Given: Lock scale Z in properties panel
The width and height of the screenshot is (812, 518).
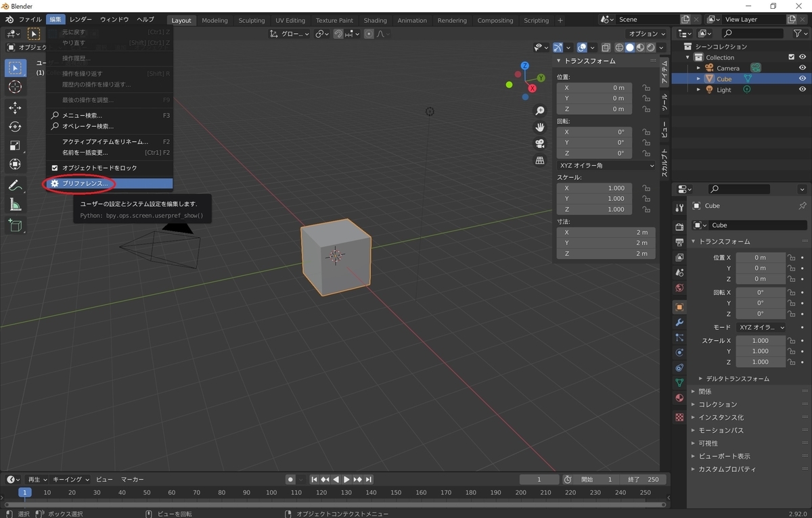Looking at the screenshot, I should pos(791,362).
